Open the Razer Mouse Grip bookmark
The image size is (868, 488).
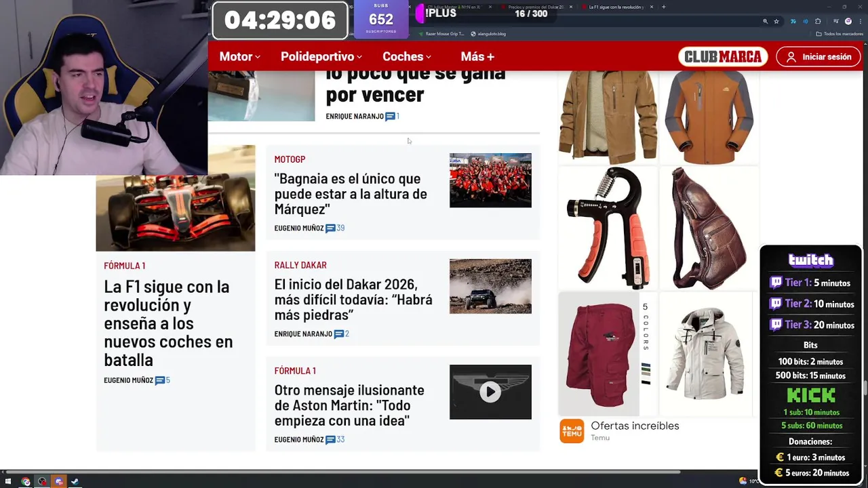point(441,33)
